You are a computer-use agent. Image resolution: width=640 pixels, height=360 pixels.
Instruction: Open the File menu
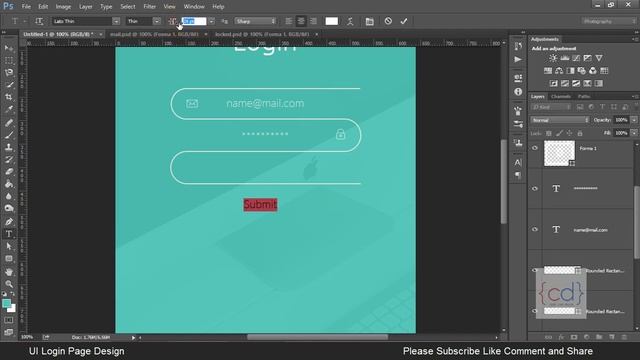tap(26, 7)
